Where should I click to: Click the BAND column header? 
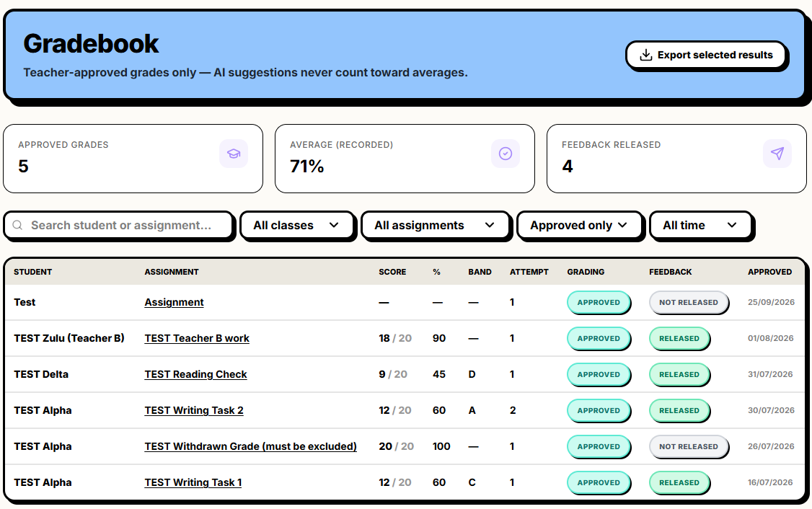pos(480,272)
